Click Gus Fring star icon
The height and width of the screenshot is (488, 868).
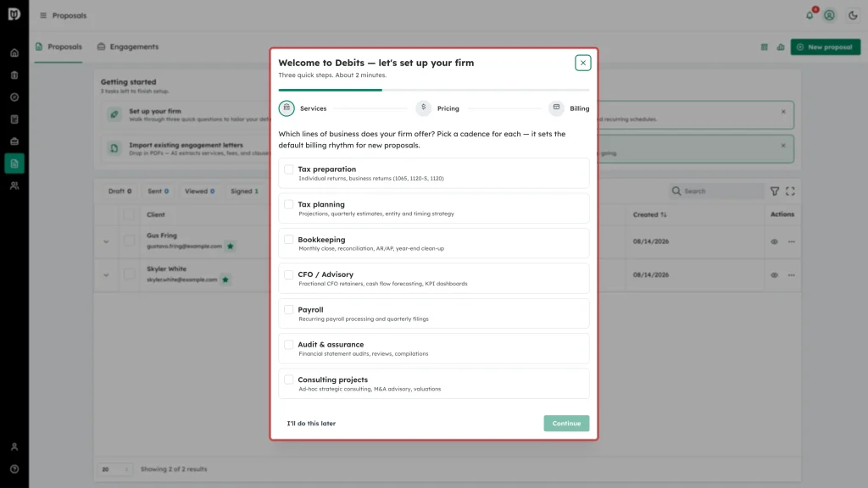point(231,247)
